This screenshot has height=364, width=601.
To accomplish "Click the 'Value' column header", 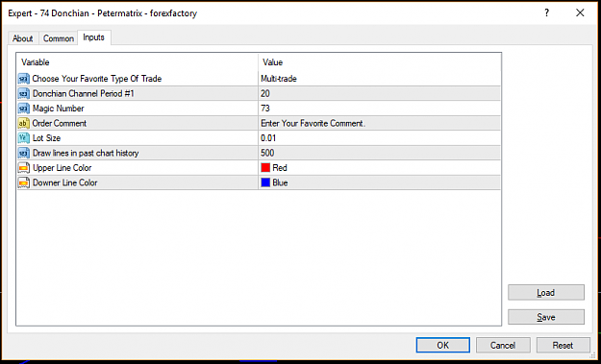I will (x=272, y=62).
